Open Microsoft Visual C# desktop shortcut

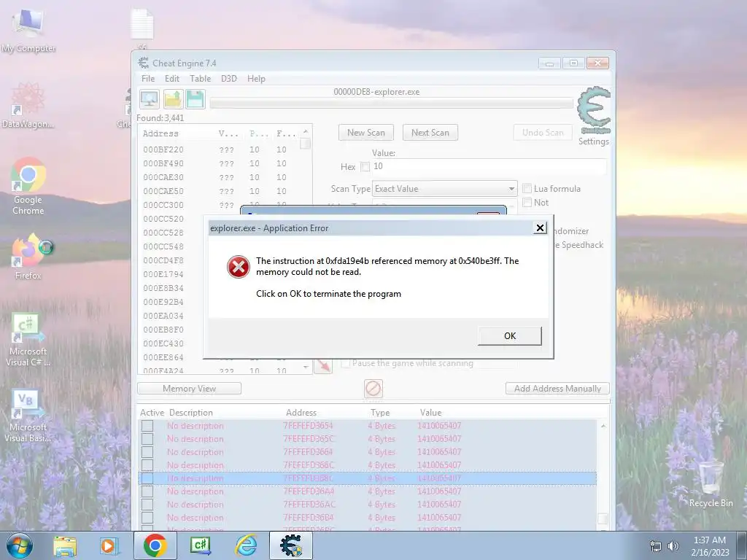[x=28, y=340]
